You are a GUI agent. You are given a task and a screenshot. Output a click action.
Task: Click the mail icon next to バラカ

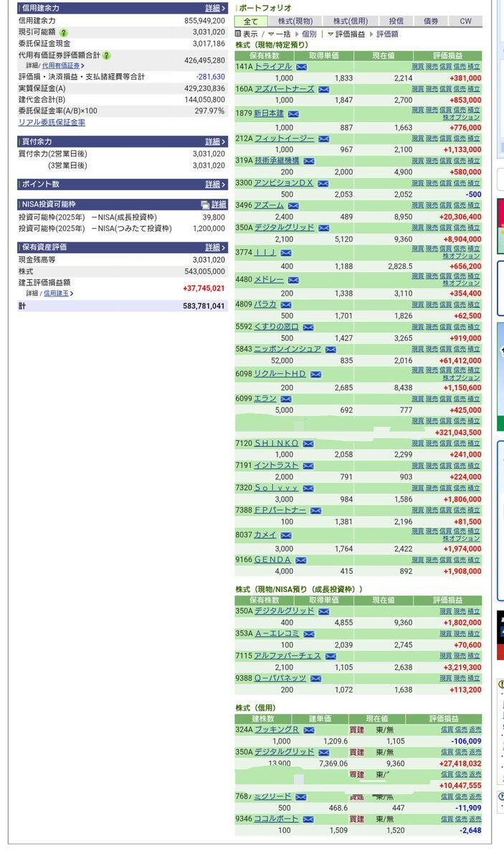[x=286, y=304]
